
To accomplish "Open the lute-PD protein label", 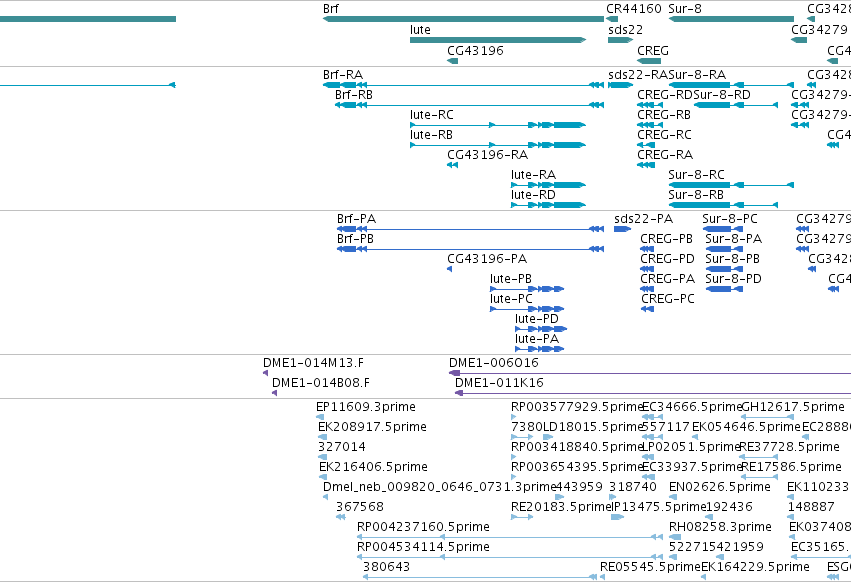I will point(537,319).
